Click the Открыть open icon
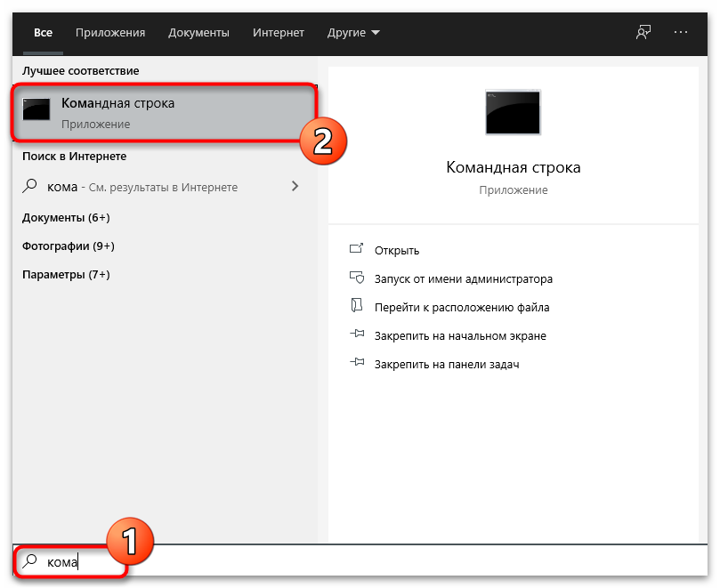Screen dimensions: 720x588 click(357, 250)
